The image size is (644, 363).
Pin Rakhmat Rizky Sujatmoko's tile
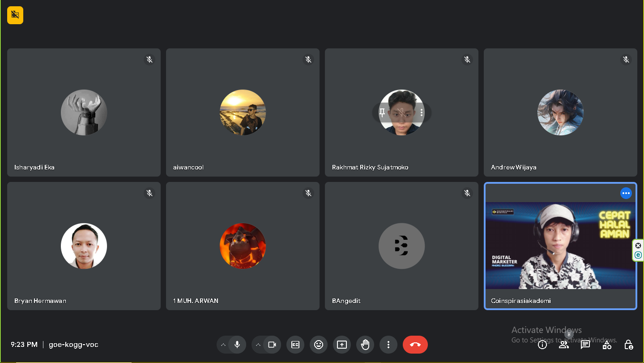tap(382, 112)
